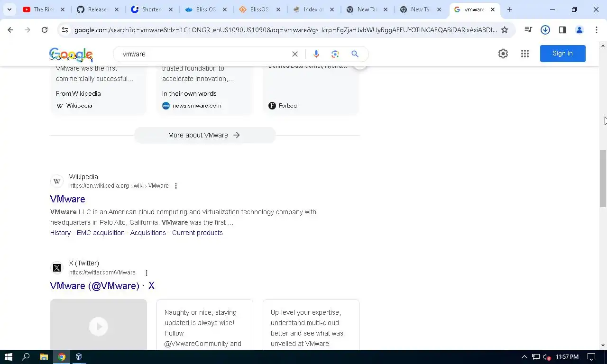Image resolution: width=607 pixels, height=364 pixels.
Task: Click the page vertical scrollbar thumb
Action: pos(603,179)
